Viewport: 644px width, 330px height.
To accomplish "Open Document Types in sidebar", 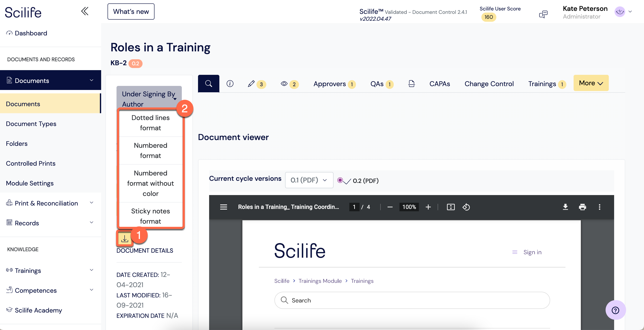I will pyautogui.click(x=31, y=124).
